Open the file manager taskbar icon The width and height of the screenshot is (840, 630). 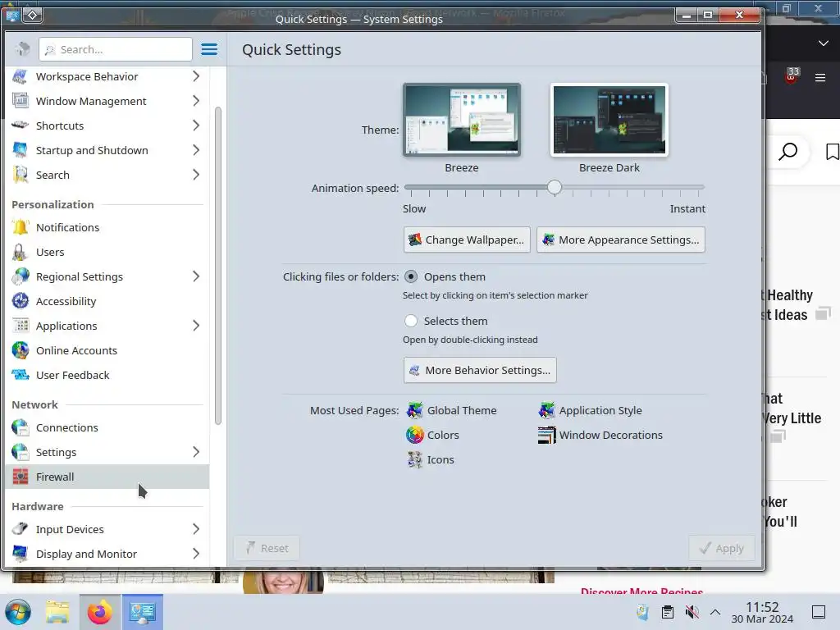57,612
